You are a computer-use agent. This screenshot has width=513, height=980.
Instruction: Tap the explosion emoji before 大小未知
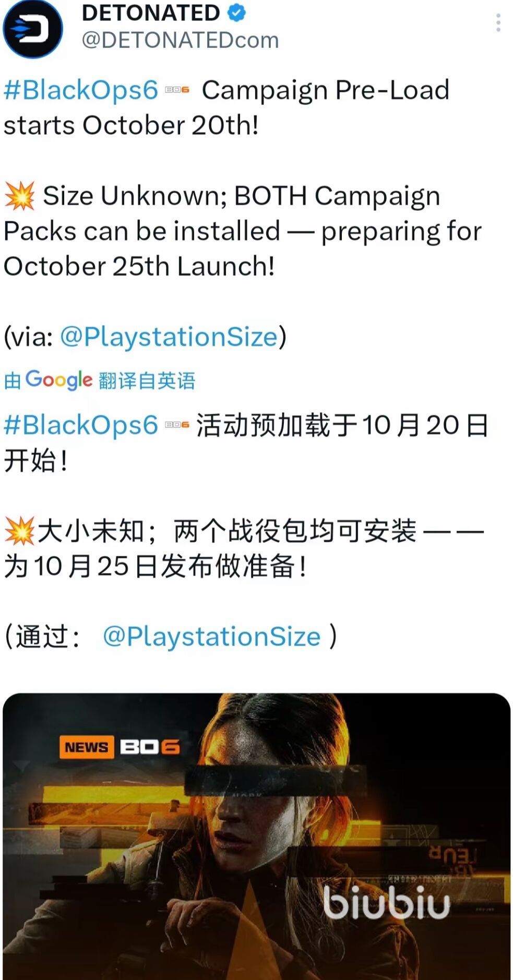point(20,531)
